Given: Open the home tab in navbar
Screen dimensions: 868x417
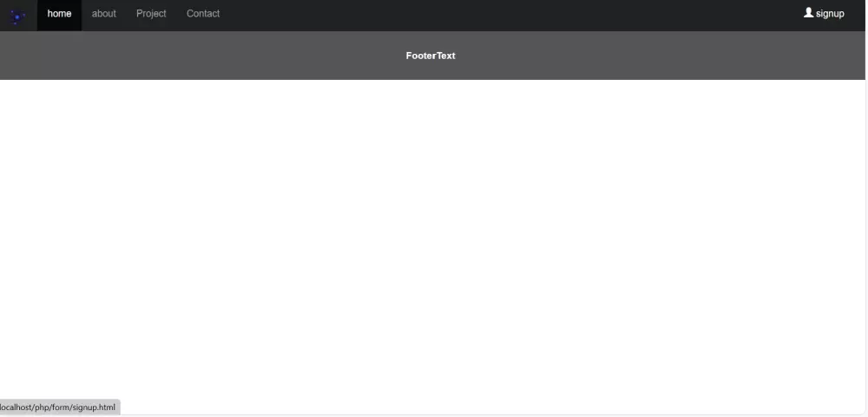Looking at the screenshot, I should pos(59,15).
